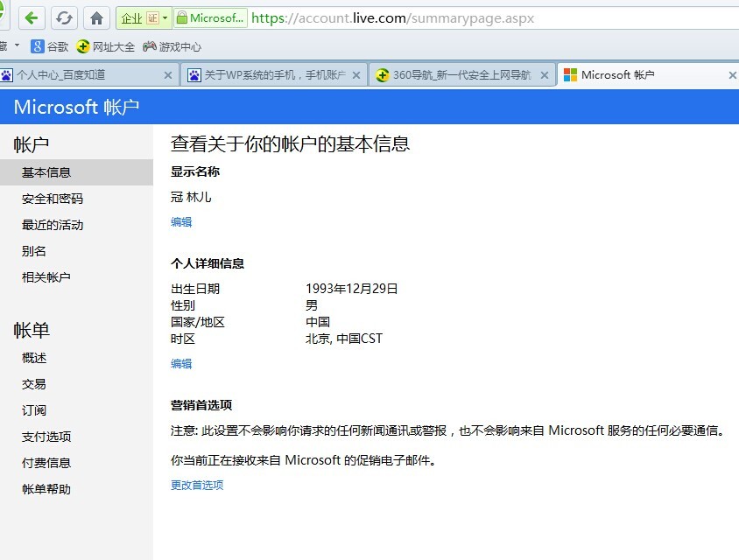Viewport: 739px width, 560px height.
Task: Click the display name 冠 林儿
Action: [x=191, y=197]
